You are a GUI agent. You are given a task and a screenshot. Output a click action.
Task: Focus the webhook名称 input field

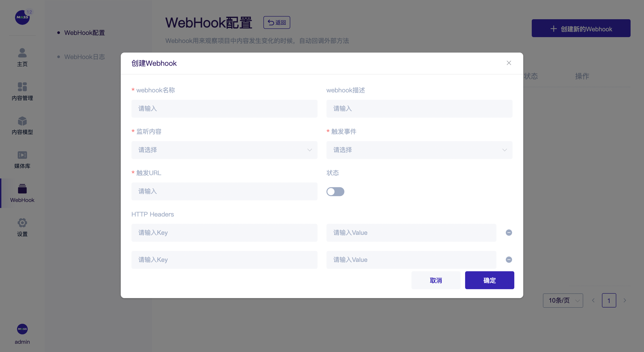click(x=224, y=109)
